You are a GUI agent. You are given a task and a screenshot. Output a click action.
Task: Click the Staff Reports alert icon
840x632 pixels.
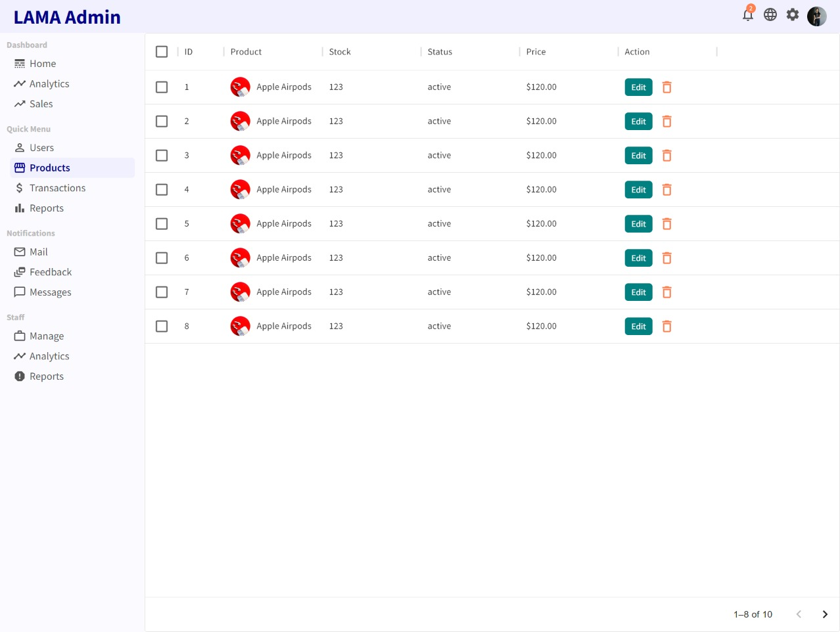[20, 376]
